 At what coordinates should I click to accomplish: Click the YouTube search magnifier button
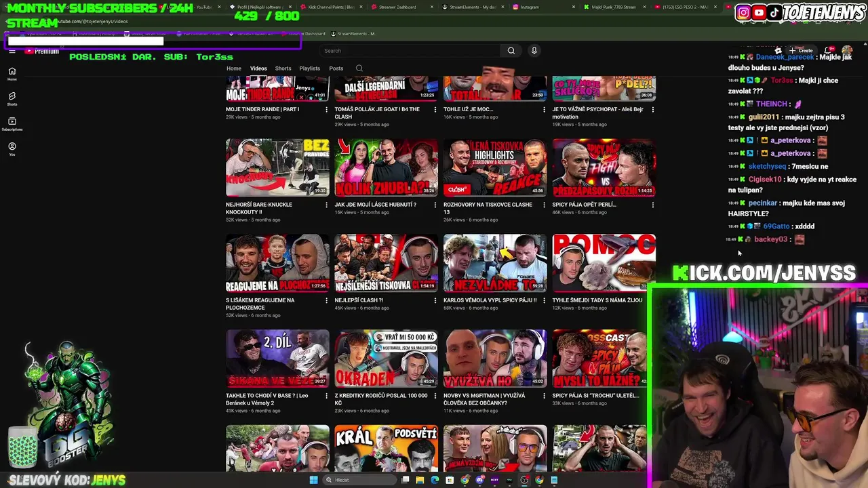pyautogui.click(x=511, y=51)
